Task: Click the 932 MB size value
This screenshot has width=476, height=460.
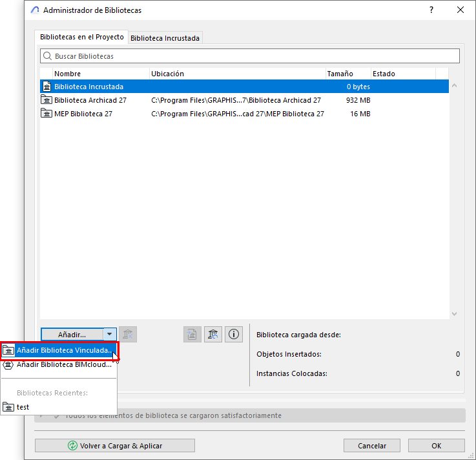Action: pyautogui.click(x=358, y=100)
